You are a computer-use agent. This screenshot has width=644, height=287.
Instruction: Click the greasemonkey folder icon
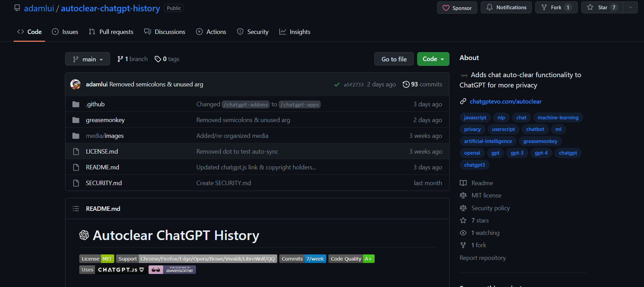76,120
